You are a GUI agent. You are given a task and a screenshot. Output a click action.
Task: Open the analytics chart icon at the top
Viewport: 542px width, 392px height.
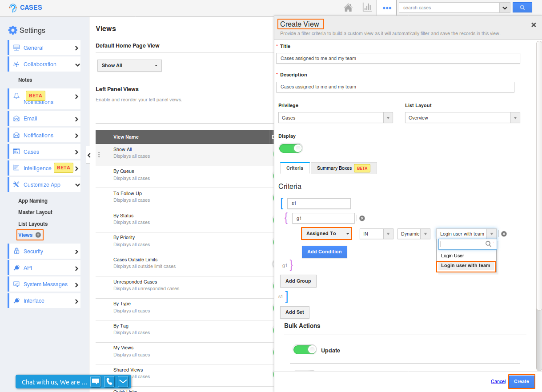(x=368, y=8)
